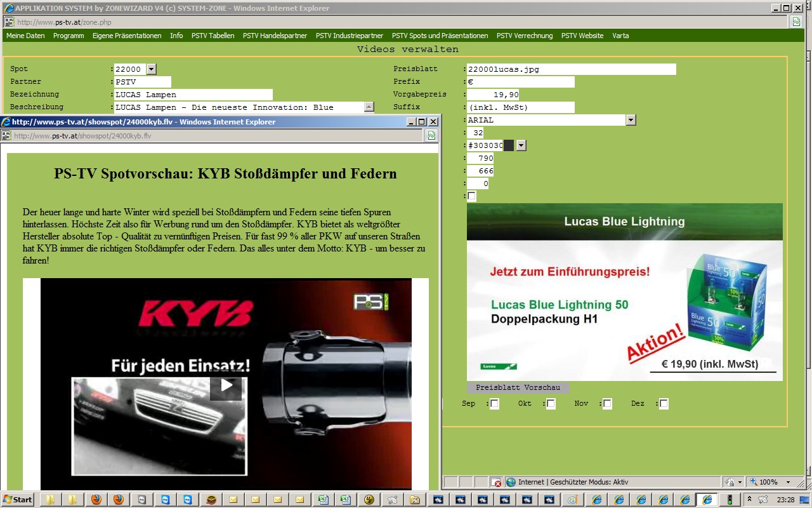812x508 pixels.
Task: Open the gray bird-shaped taskbar icon
Action: 392,500
